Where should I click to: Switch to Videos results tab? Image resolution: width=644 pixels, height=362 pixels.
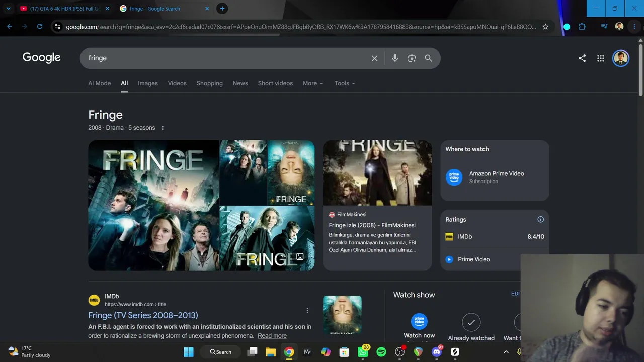[177, 83]
